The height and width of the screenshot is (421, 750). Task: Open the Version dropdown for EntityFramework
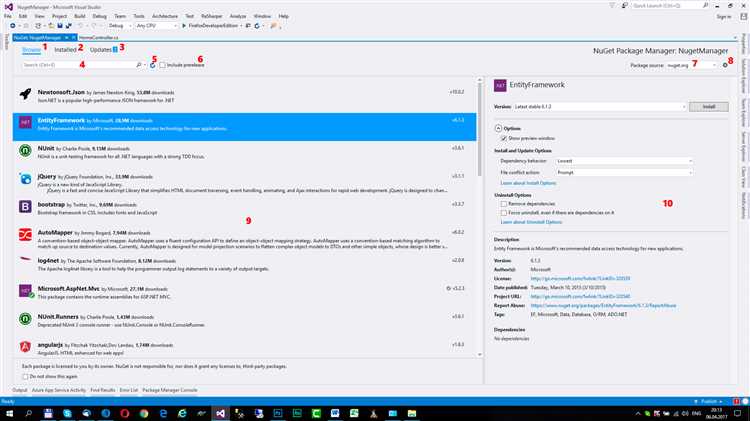coord(600,107)
